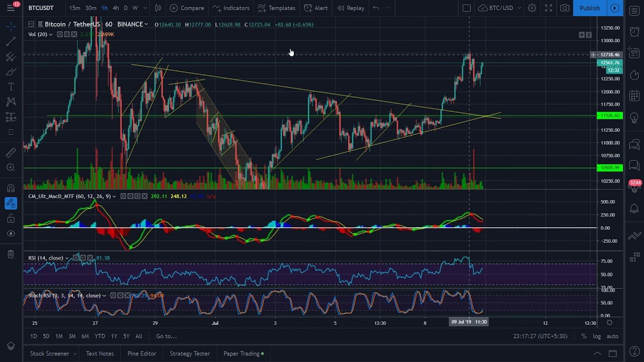
Task: Collapse the chart legend with minus box
Action: [x=31, y=24]
